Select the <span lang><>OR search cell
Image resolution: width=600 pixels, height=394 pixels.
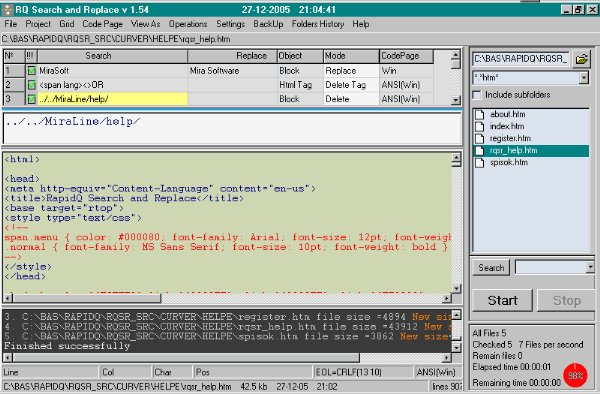(112, 85)
